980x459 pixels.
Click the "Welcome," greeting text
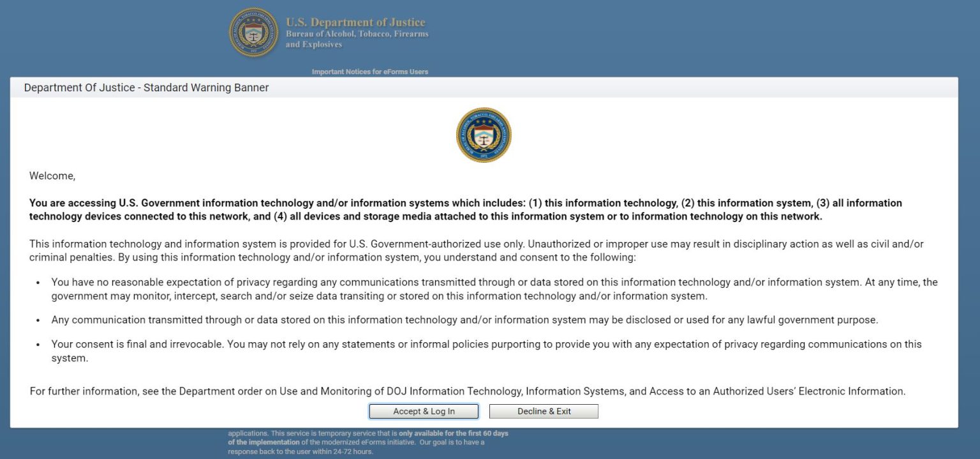[52, 176]
